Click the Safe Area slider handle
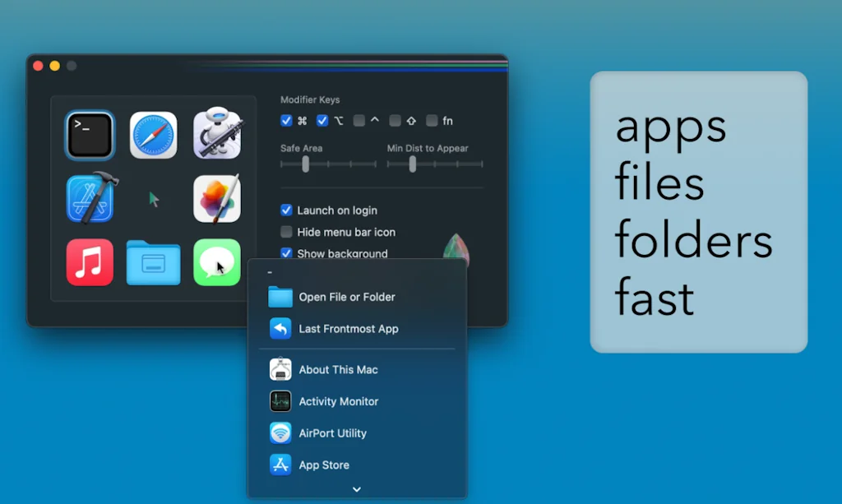 (305, 164)
